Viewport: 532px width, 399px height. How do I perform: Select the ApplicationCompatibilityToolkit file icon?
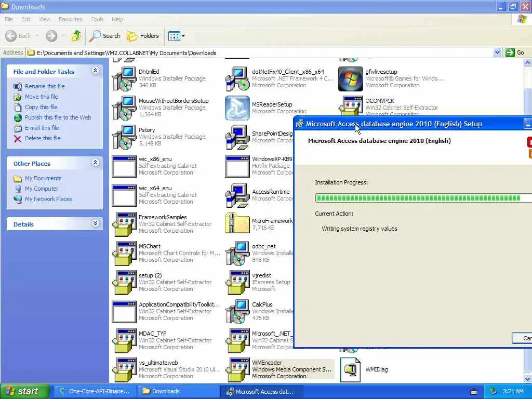coord(124,312)
